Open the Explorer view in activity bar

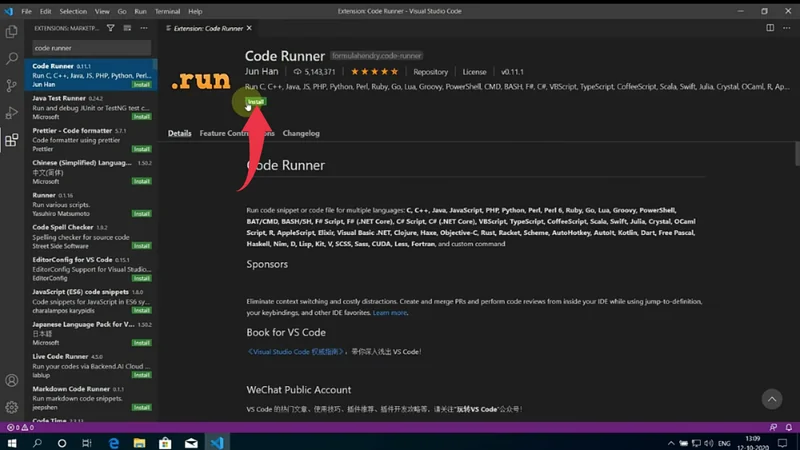pyautogui.click(x=12, y=32)
